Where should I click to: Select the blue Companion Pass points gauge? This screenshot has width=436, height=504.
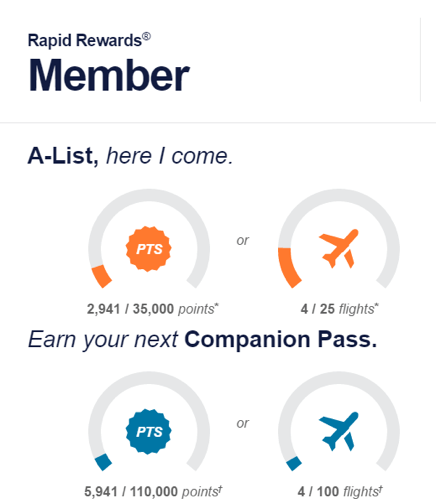pyautogui.click(x=149, y=421)
